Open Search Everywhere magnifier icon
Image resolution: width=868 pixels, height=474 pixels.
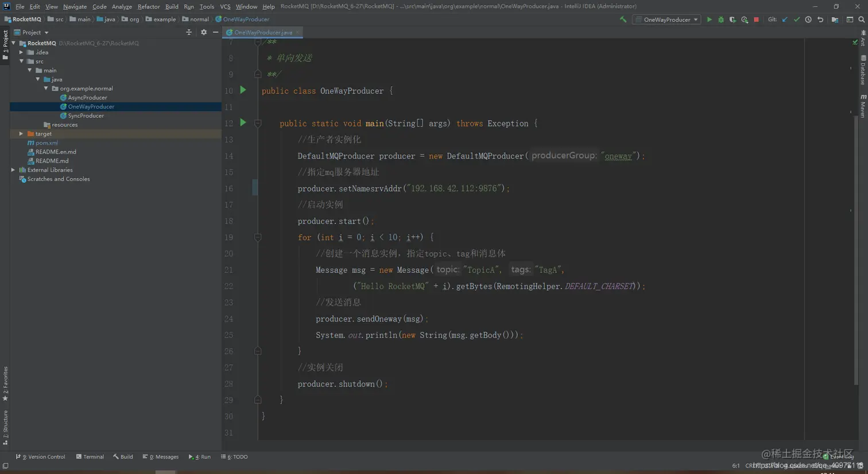(x=861, y=20)
